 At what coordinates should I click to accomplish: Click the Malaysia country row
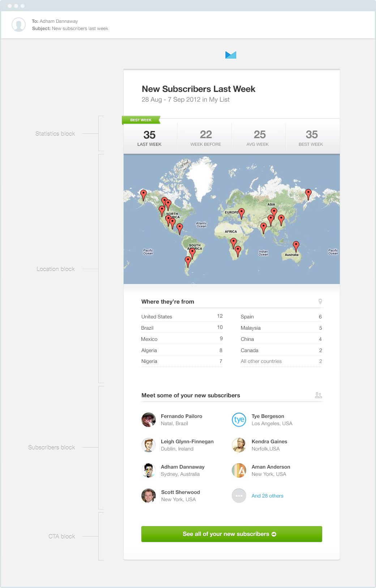tap(281, 328)
